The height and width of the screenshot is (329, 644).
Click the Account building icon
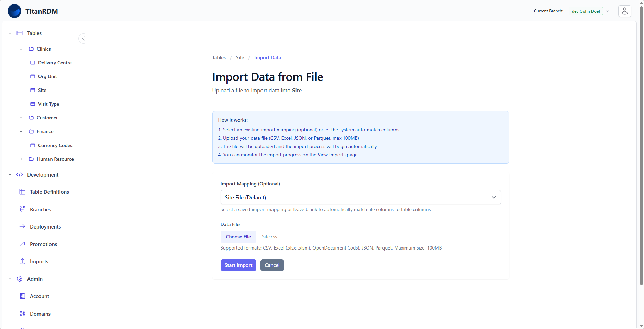click(x=22, y=296)
